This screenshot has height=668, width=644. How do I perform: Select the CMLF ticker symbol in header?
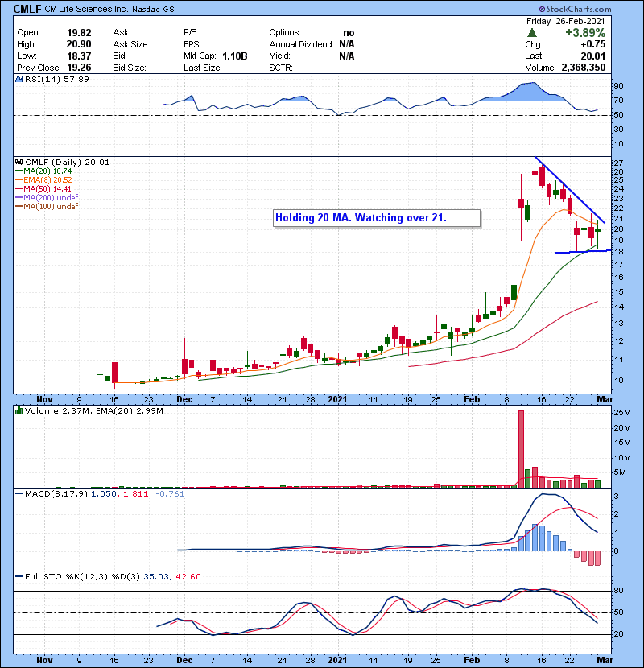(x=27, y=9)
